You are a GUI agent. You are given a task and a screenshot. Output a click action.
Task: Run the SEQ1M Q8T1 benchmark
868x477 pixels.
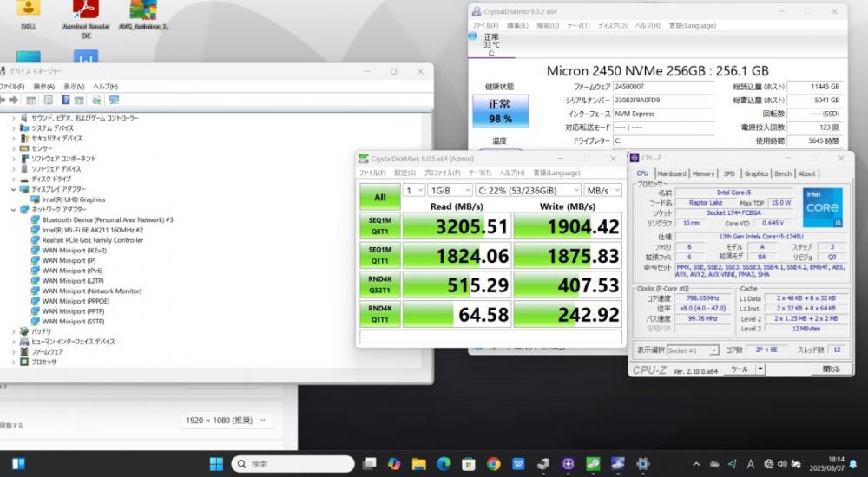[x=380, y=225]
